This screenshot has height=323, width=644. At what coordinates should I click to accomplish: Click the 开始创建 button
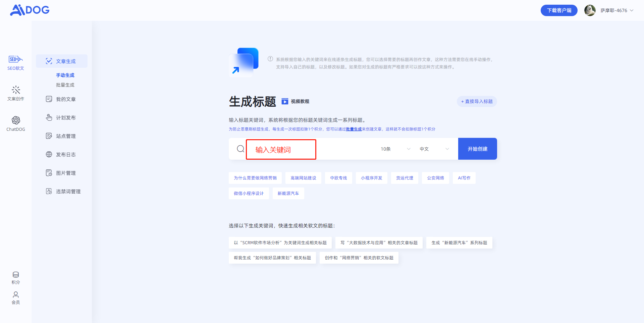[478, 149]
